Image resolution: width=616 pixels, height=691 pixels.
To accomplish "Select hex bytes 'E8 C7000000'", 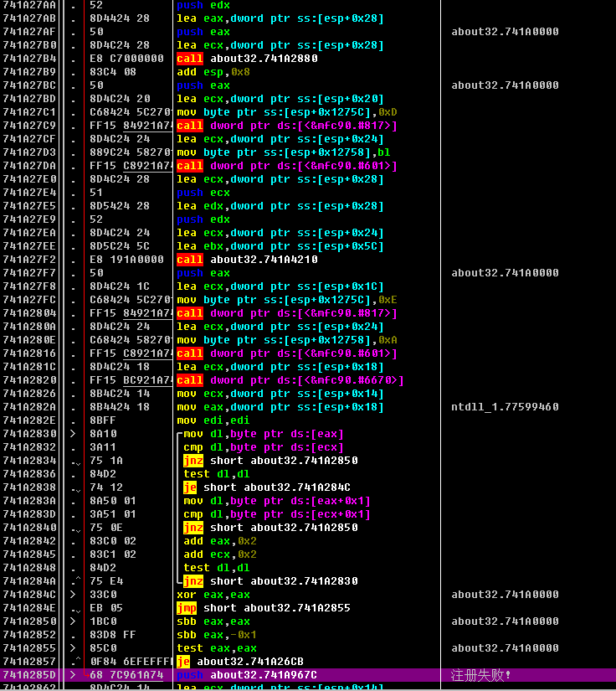I will (x=126, y=59).
